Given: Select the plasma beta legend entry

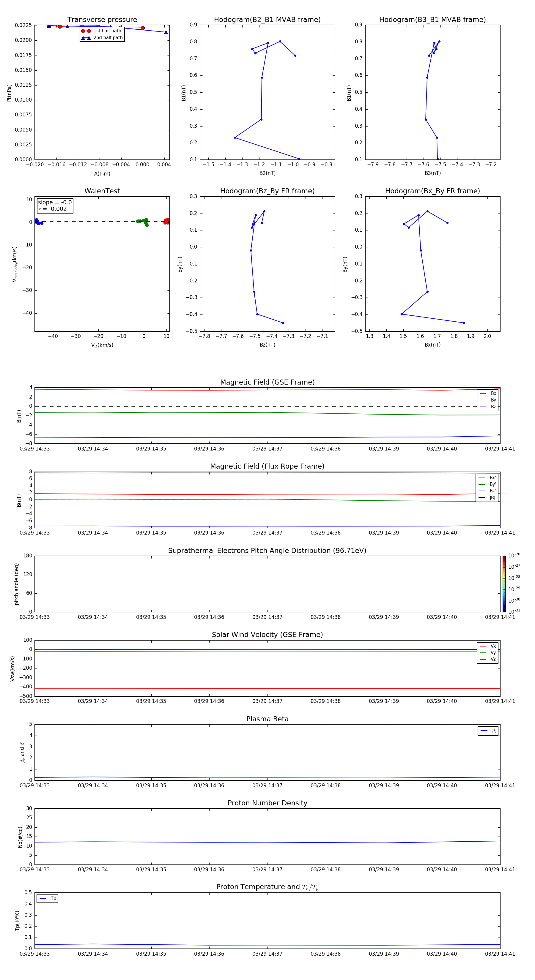Looking at the screenshot, I should pos(488,731).
